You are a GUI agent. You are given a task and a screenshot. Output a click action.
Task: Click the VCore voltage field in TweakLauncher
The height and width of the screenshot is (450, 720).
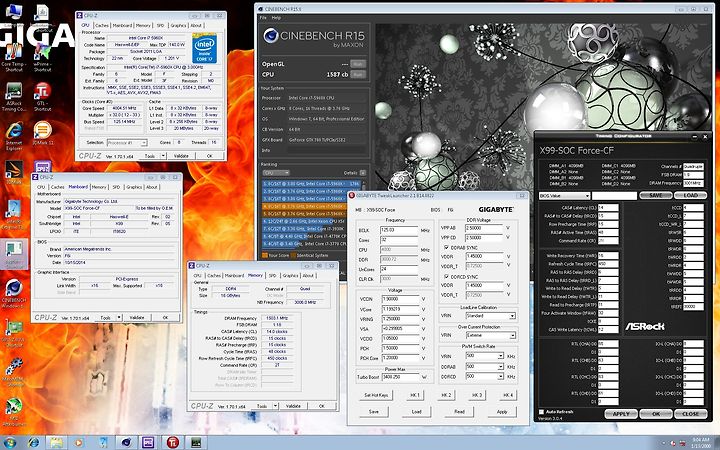[x=399, y=309]
